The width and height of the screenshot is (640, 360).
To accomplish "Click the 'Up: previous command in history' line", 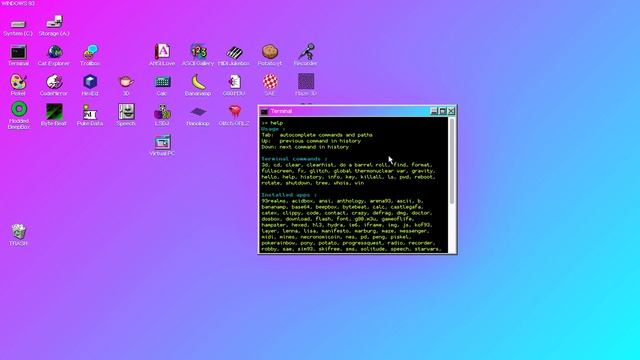I will 311,141.
